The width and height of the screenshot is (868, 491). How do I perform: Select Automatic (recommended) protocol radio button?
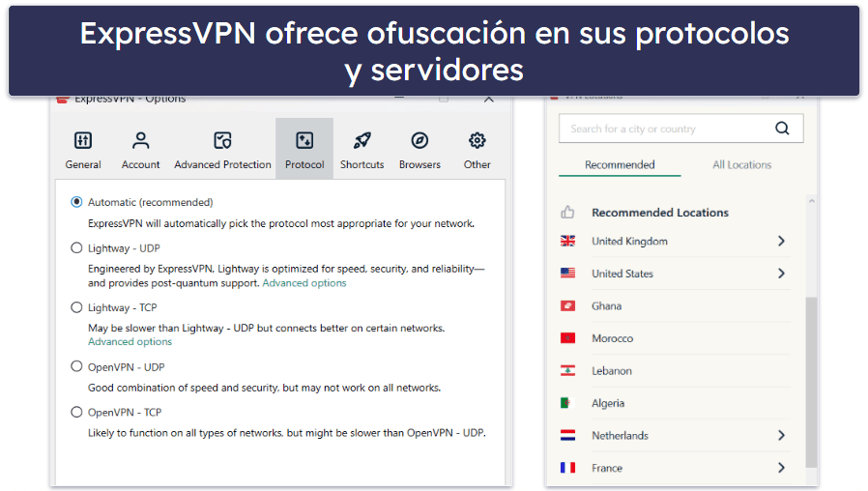(76, 202)
